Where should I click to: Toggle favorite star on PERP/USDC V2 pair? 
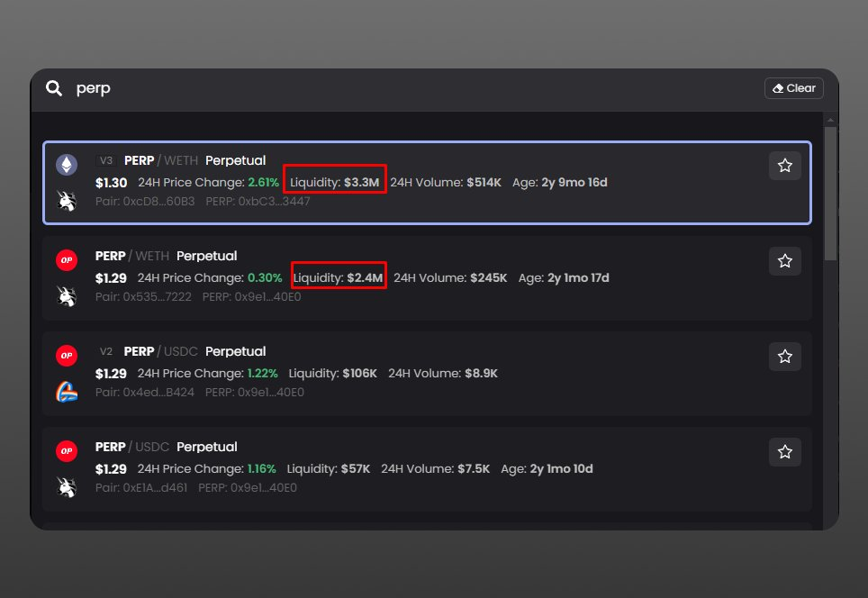coord(784,357)
